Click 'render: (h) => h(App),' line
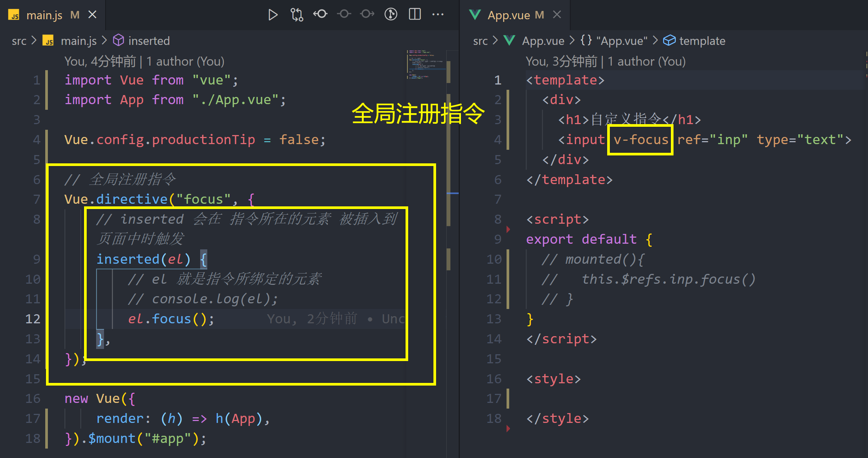 [x=183, y=419]
